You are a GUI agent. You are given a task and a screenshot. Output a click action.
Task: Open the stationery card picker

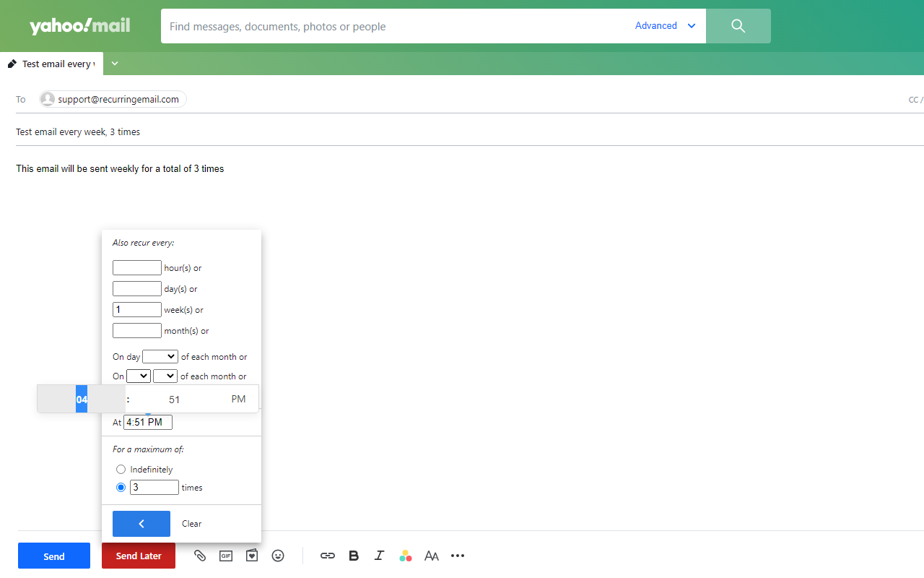[x=252, y=556]
